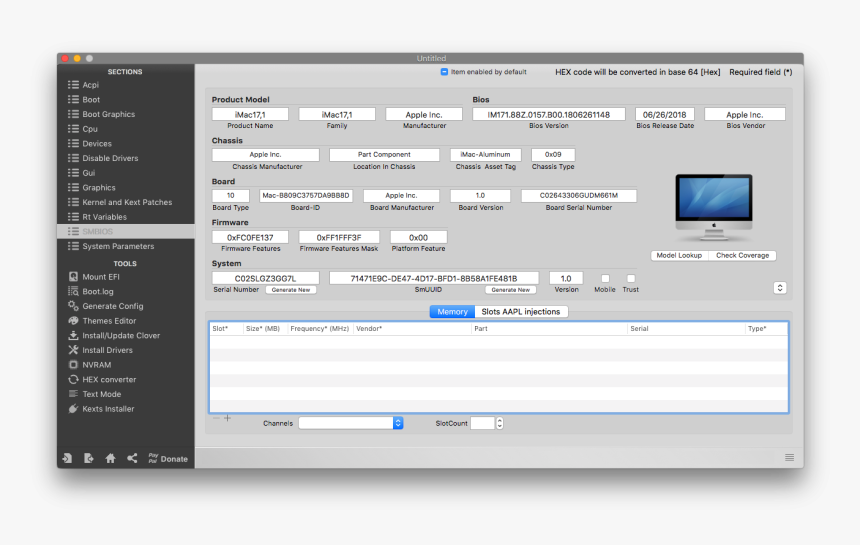Click the SlotCount stepper arrows
This screenshot has width=860, height=545.
(x=500, y=423)
